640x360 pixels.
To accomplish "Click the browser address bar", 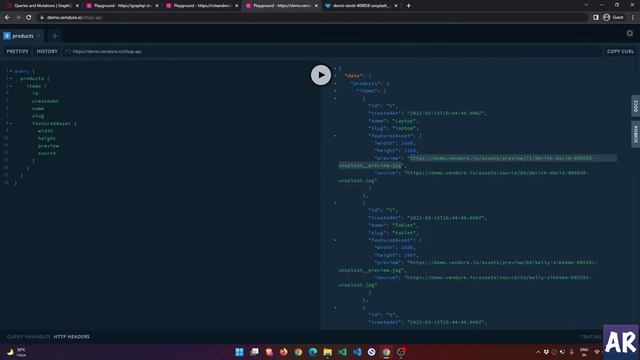I will (312, 18).
